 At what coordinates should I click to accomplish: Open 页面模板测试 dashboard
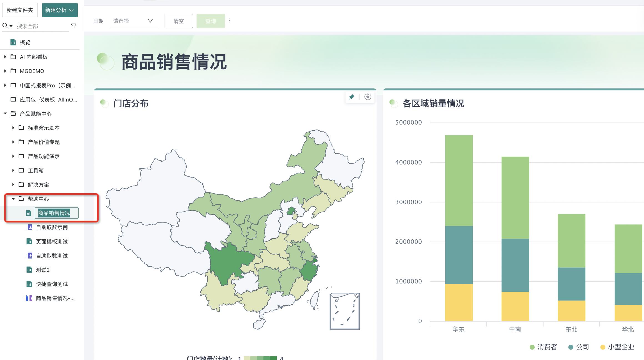(52, 242)
